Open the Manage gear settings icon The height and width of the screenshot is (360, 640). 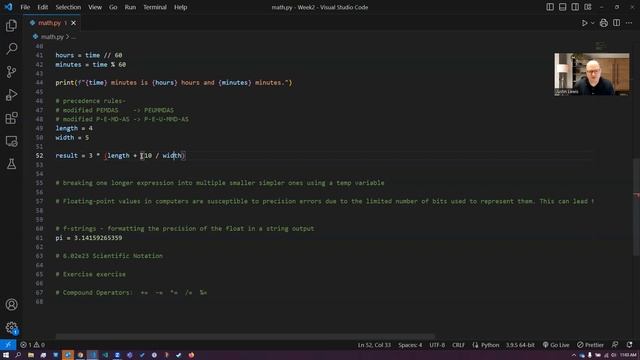[x=11, y=327]
